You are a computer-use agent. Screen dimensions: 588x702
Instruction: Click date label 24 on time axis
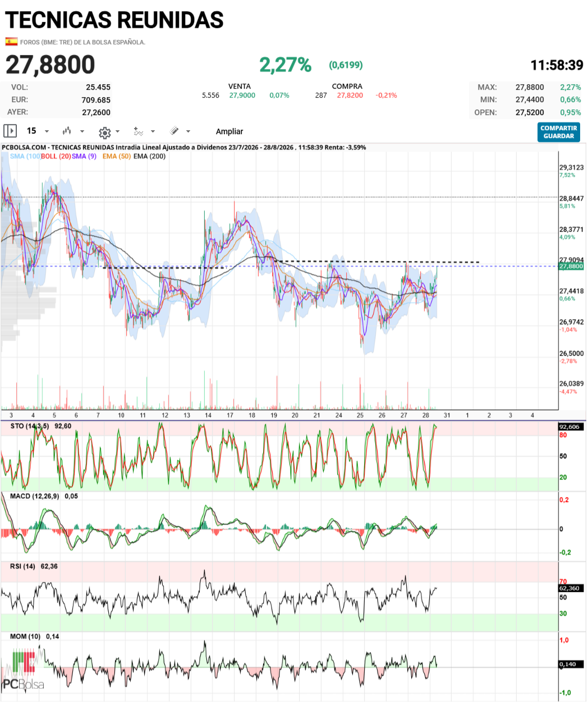(339, 416)
